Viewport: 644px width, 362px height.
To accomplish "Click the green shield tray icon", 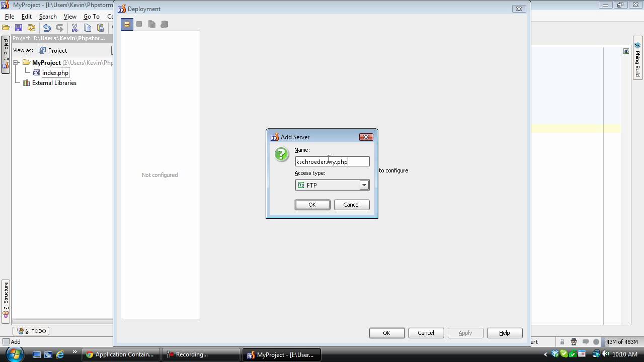I will pos(574,354).
